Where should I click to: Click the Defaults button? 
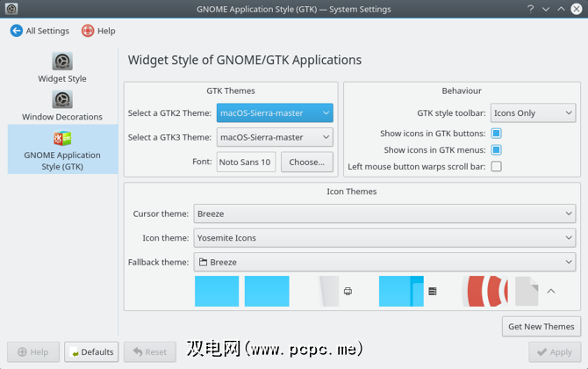(91, 351)
